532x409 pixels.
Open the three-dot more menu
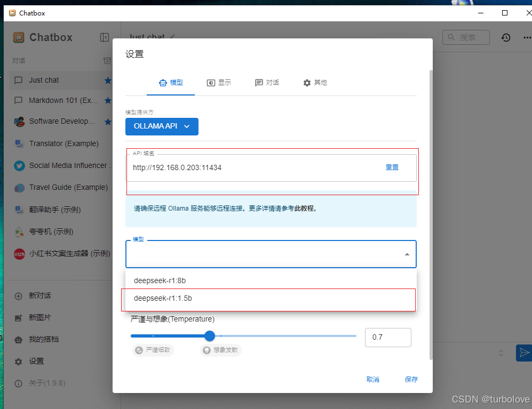tap(527, 38)
